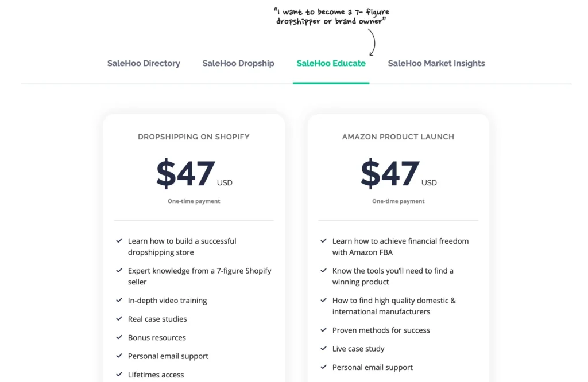588x382 pixels.
Task: Click the $47 price in the Shopify card
Action: click(x=186, y=174)
